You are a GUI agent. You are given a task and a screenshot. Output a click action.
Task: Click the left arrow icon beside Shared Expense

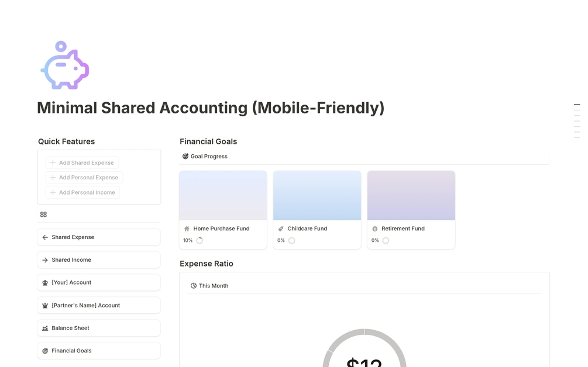[x=45, y=237]
